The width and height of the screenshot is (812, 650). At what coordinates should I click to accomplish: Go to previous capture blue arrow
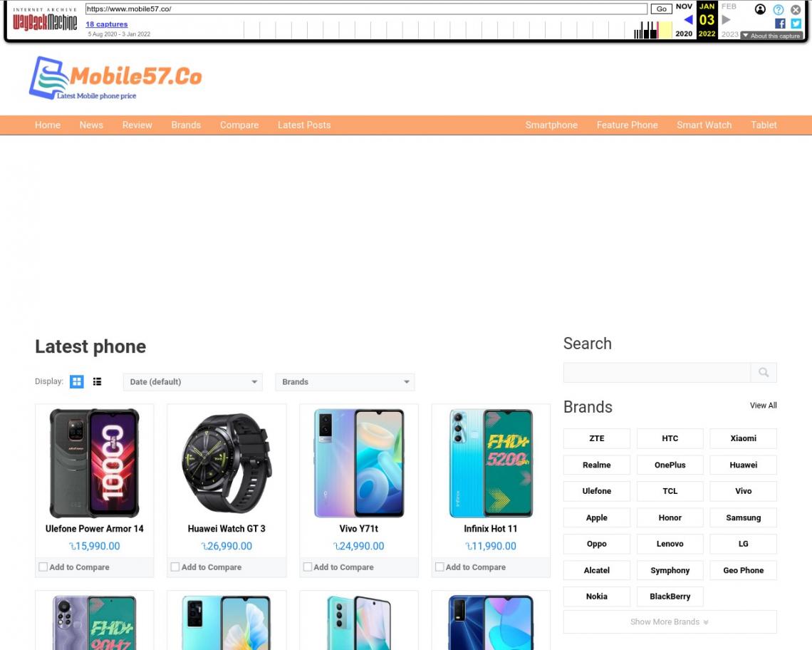[x=688, y=20]
